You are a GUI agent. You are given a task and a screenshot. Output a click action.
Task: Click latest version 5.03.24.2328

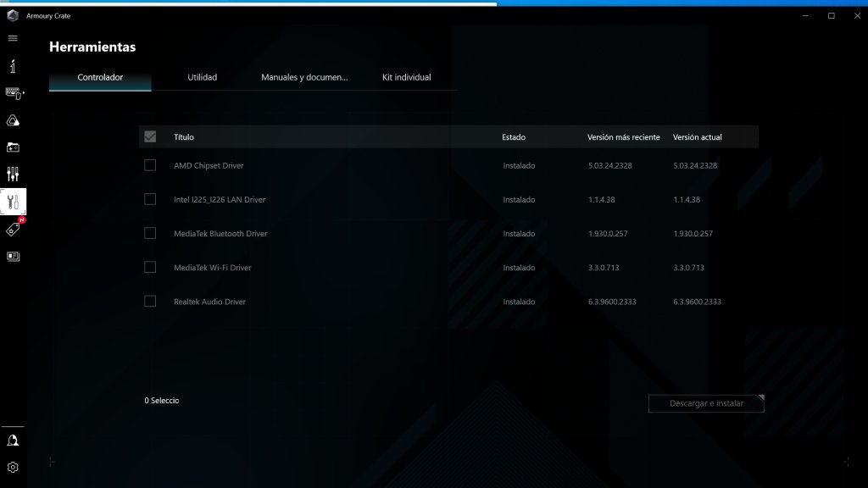610,165
